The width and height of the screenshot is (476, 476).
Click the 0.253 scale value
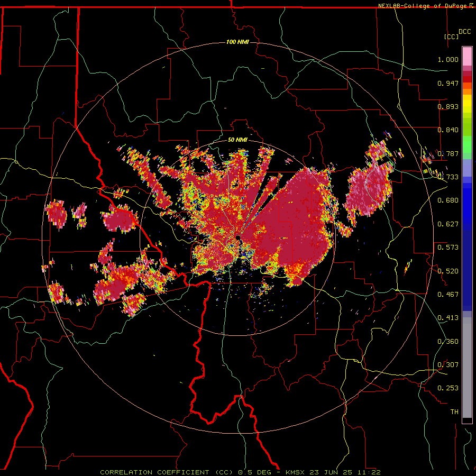click(x=448, y=388)
